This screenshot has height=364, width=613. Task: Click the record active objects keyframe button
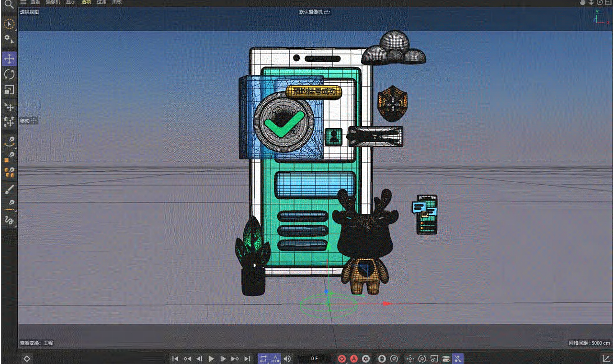click(342, 359)
